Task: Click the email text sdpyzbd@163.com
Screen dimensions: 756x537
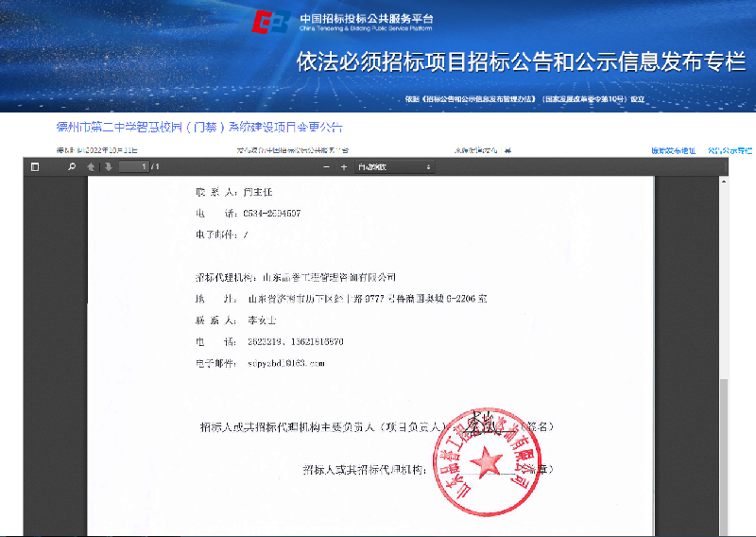Action: [x=286, y=363]
